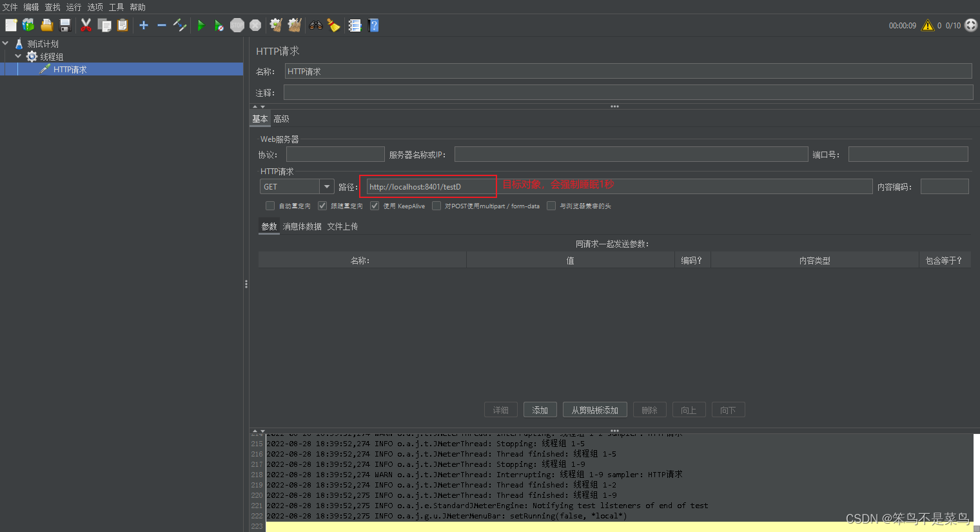Clear results with single broom icon
This screenshot has height=532, width=980.
point(276,25)
